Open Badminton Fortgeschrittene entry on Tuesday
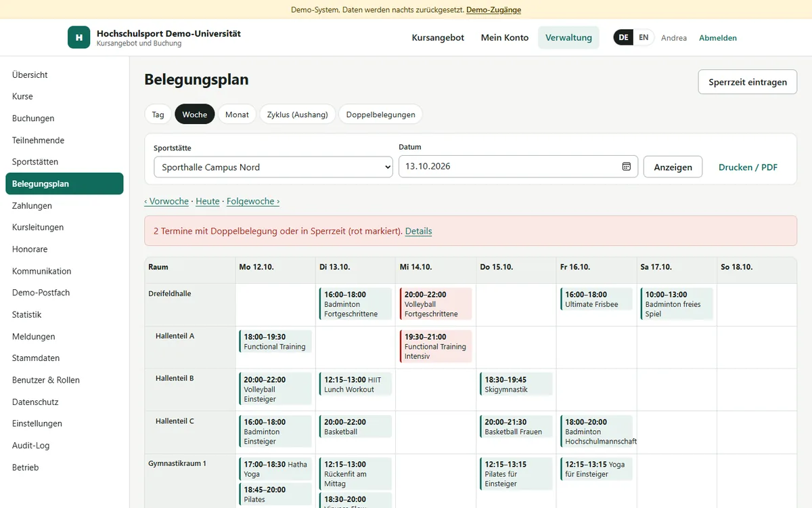Screen dimensions: 812x508 (x=355, y=304)
